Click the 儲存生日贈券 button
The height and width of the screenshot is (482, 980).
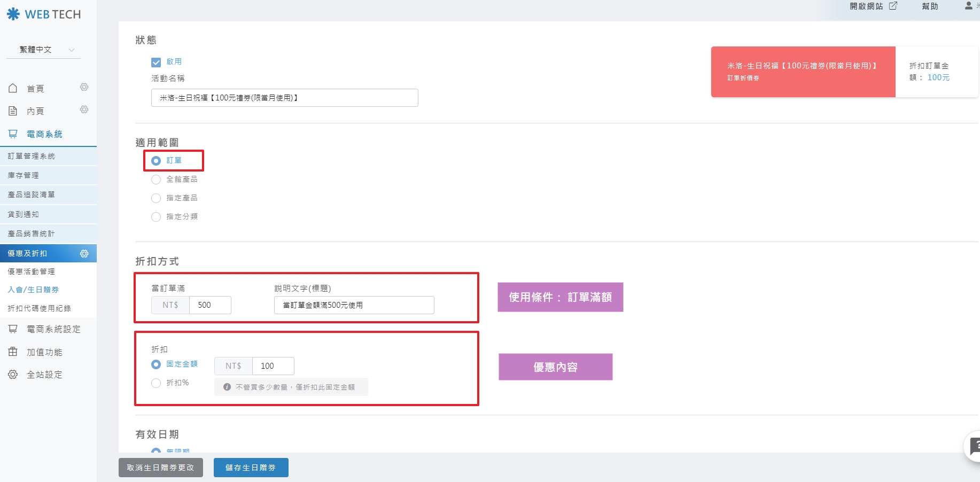point(251,468)
